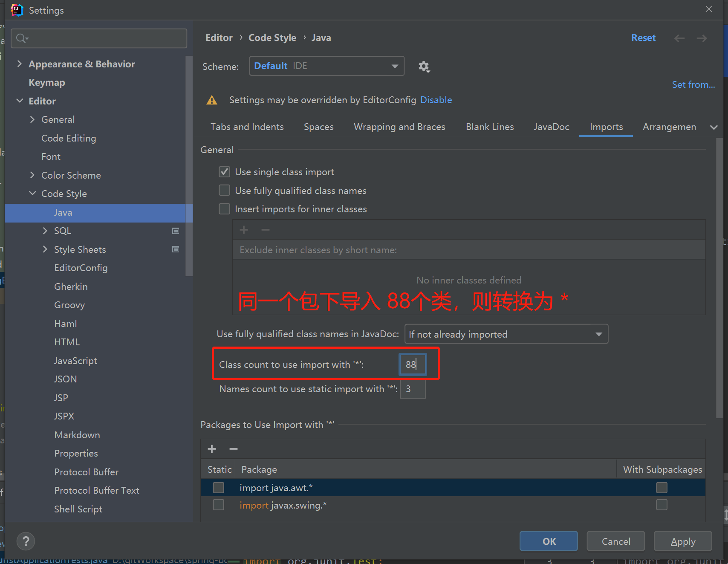Collapse the Editor section
The width and height of the screenshot is (728, 564).
pos(20,101)
